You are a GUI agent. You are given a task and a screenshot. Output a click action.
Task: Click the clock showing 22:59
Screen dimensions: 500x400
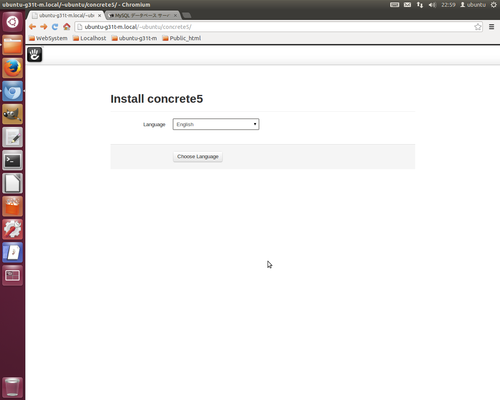448,5
